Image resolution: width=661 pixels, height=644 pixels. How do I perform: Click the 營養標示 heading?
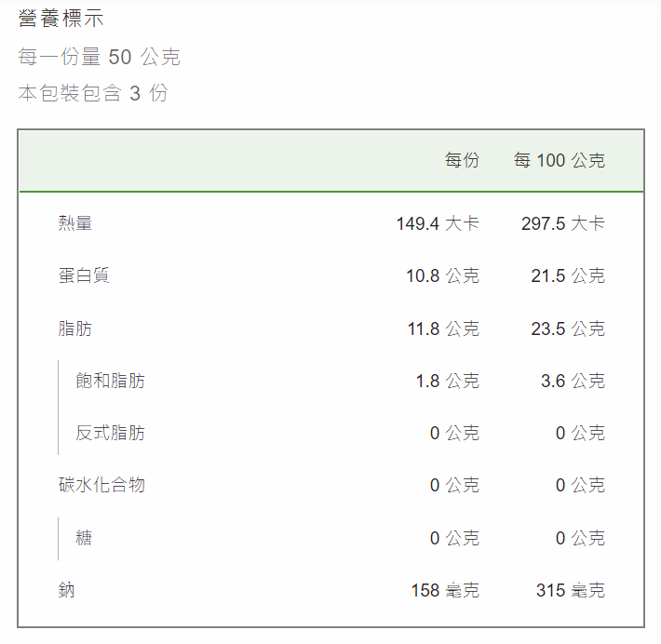[61, 19]
